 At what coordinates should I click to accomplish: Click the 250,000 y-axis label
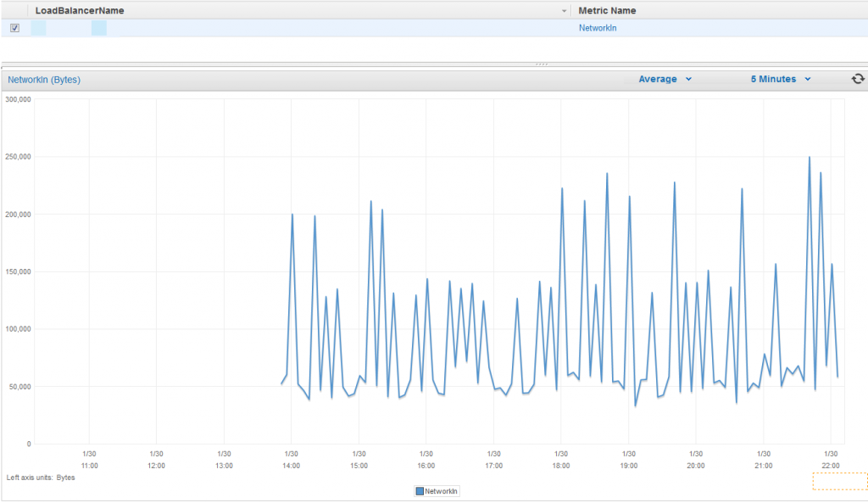coord(19,157)
